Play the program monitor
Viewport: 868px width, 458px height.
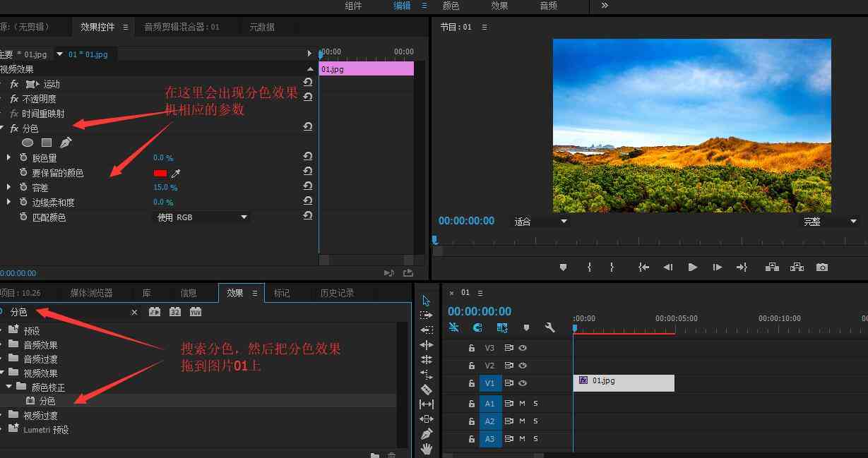pyautogui.click(x=693, y=267)
